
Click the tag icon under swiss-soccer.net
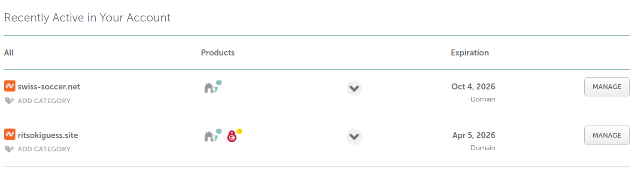click(9, 101)
